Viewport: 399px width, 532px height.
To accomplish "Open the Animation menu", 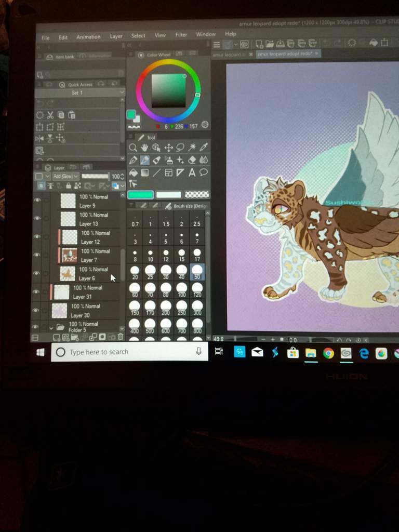I will [88, 37].
